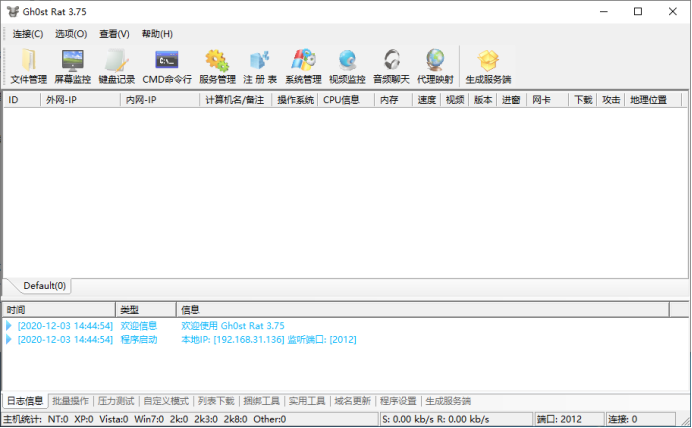Click the 攻击 column header
This screenshot has width=692, height=428.
tap(611, 100)
